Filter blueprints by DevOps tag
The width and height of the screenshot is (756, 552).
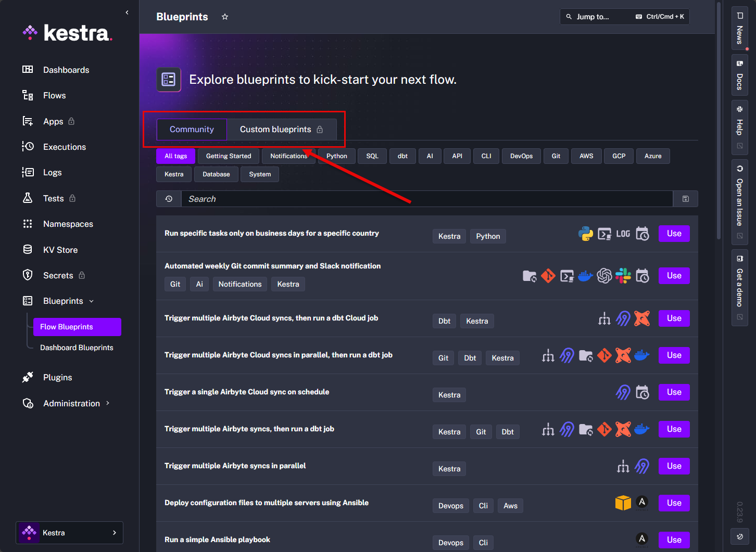[x=522, y=156]
